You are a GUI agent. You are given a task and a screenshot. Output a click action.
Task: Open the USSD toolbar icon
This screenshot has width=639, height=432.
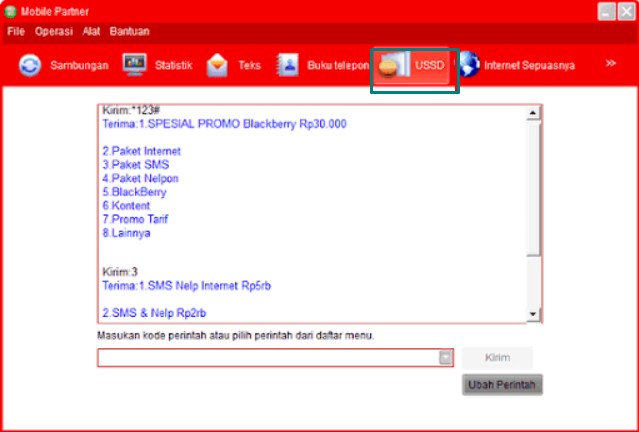click(393, 65)
